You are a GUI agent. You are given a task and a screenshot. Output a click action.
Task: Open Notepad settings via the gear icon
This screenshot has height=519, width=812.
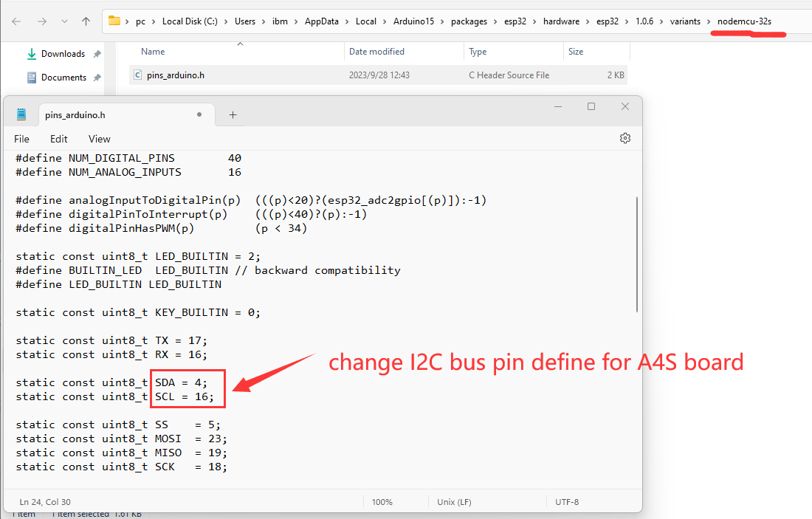(x=625, y=138)
